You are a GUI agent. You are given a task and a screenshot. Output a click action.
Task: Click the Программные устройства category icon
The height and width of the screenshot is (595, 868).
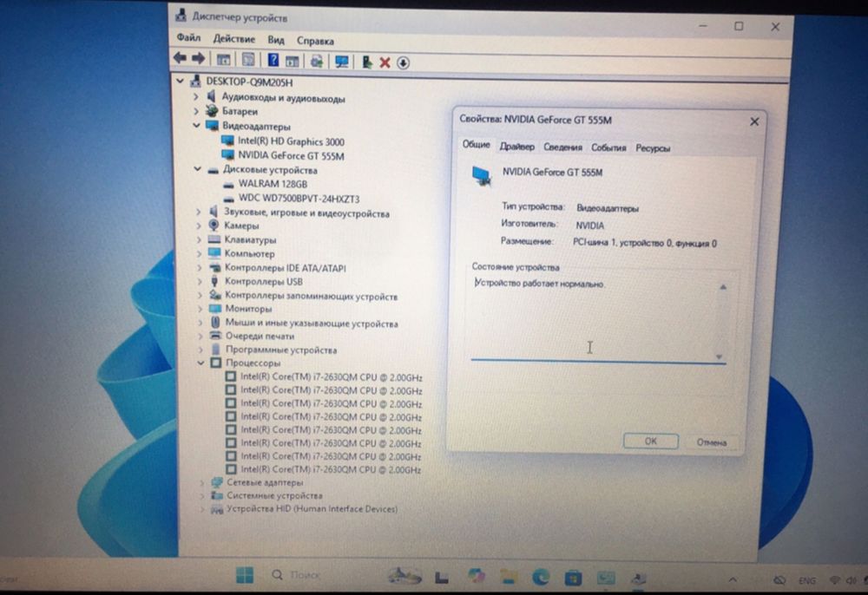point(216,350)
